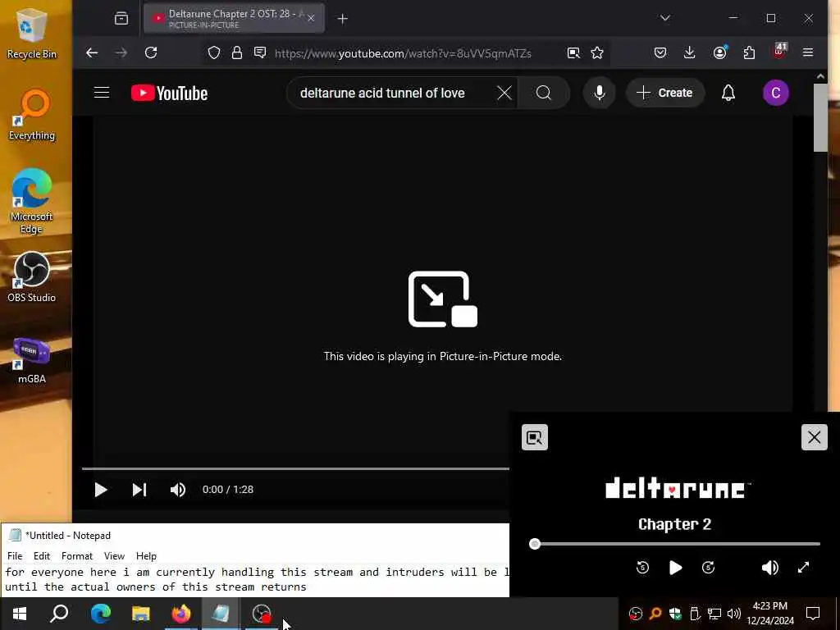Open the Everything search desktop shortcut
Viewport: 840px width, 630px height.
coord(32,115)
